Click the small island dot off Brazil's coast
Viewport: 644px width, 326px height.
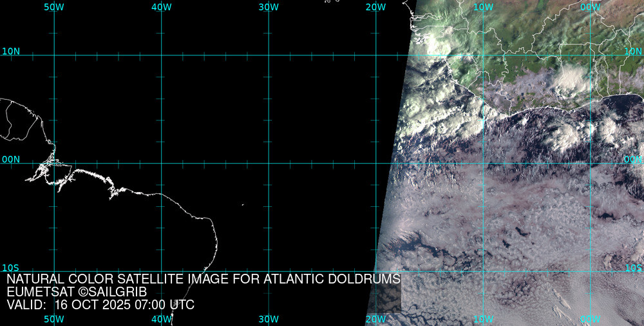243,205
